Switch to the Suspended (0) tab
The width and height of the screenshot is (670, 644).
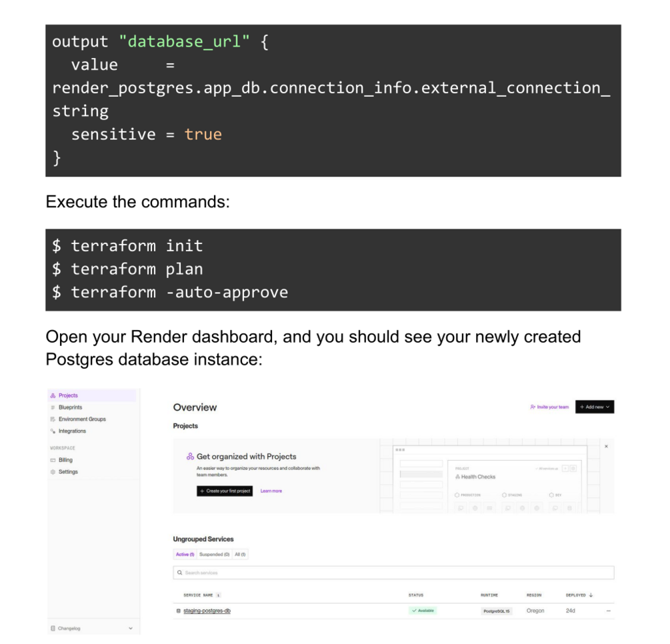(214, 555)
